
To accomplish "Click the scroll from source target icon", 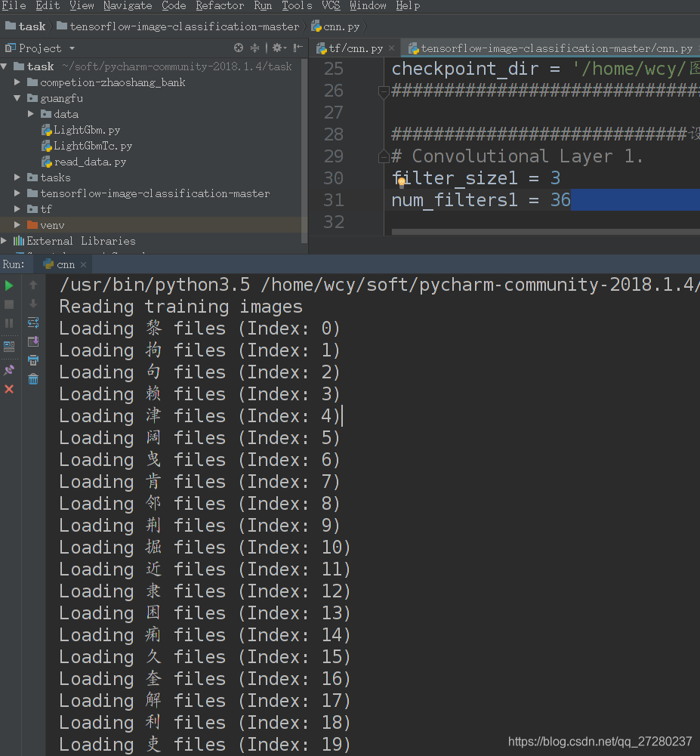I will [238, 48].
